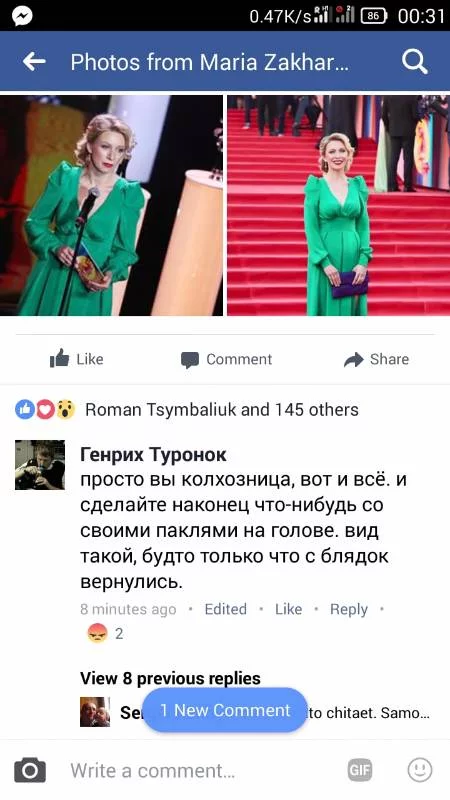
Task: Tap the Messenger notification icon in status bar
Action: [22, 16]
